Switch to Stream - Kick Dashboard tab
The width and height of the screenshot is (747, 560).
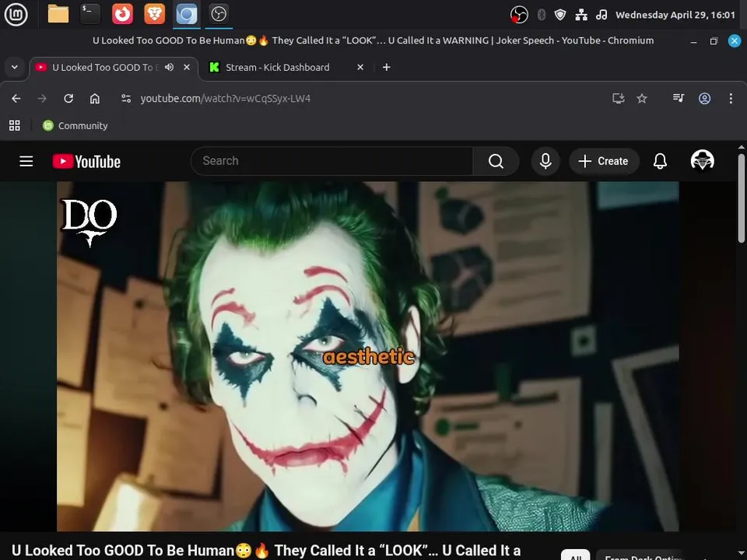pyautogui.click(x=277, y=68)
